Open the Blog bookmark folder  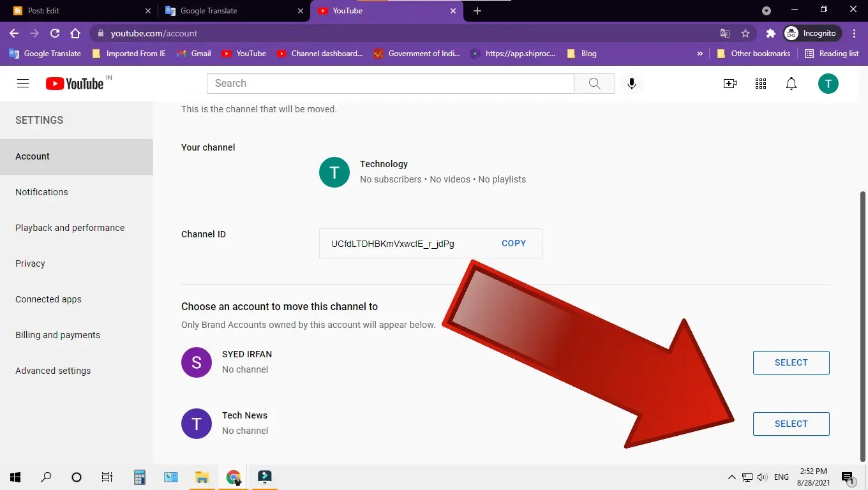[x=581, y=54]
